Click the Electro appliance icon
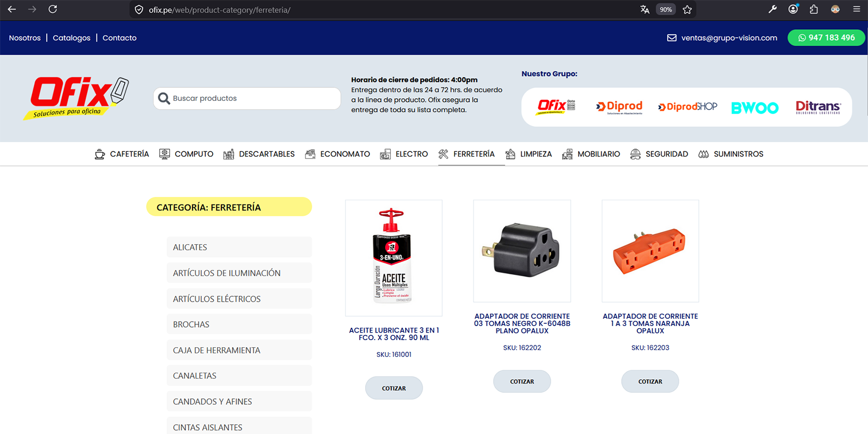Viewport: 868px width, 434px height. pyautogui.click(x=385, y=154)
